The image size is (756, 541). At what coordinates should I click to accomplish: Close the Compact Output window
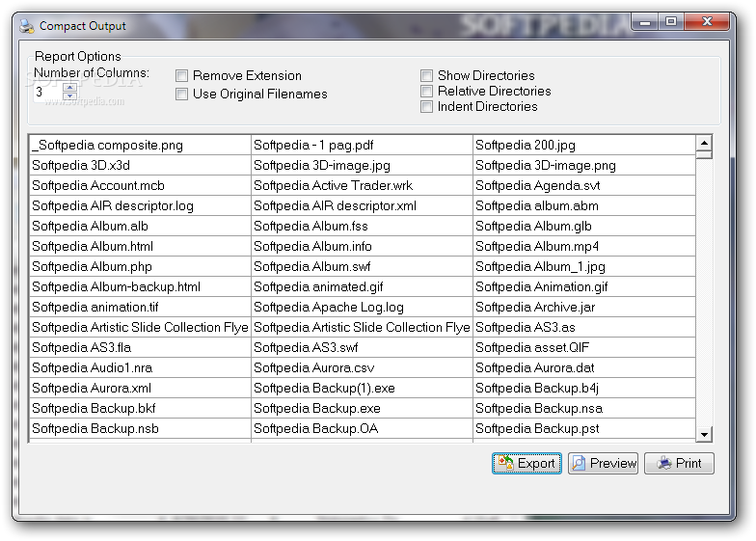[707, 22]
